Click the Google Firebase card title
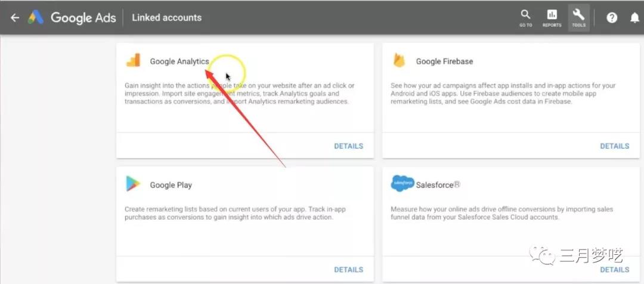The width and height of the screenshot is (644, 284). coord(444,61)
